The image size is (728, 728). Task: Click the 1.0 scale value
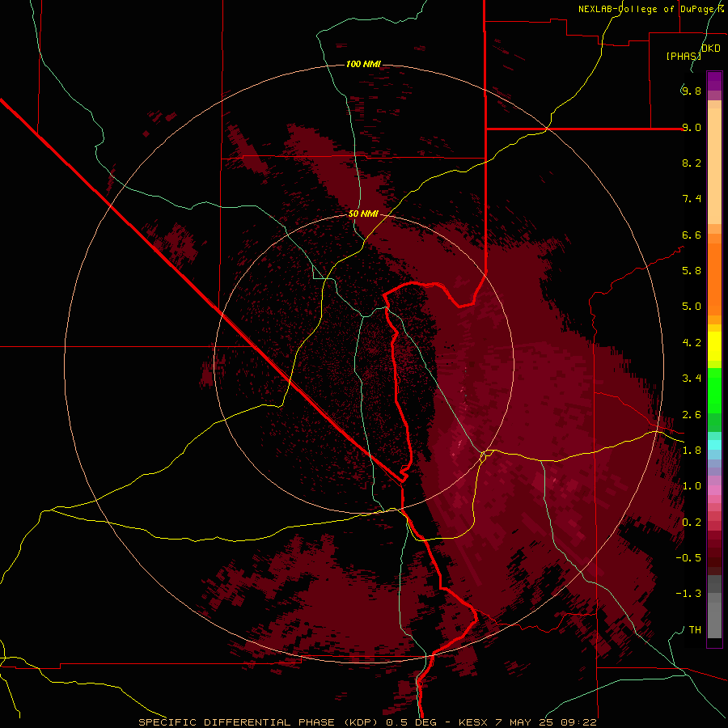click(691, 486)
